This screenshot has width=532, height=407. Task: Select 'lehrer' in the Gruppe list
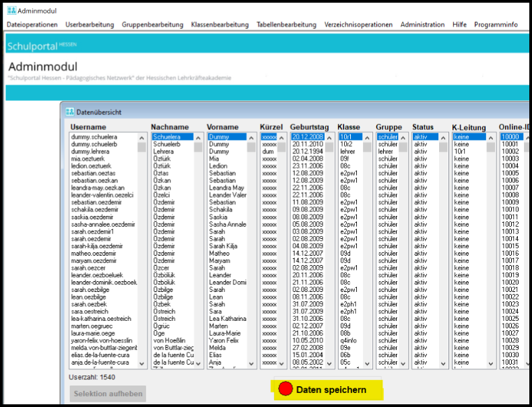[385, 151]
